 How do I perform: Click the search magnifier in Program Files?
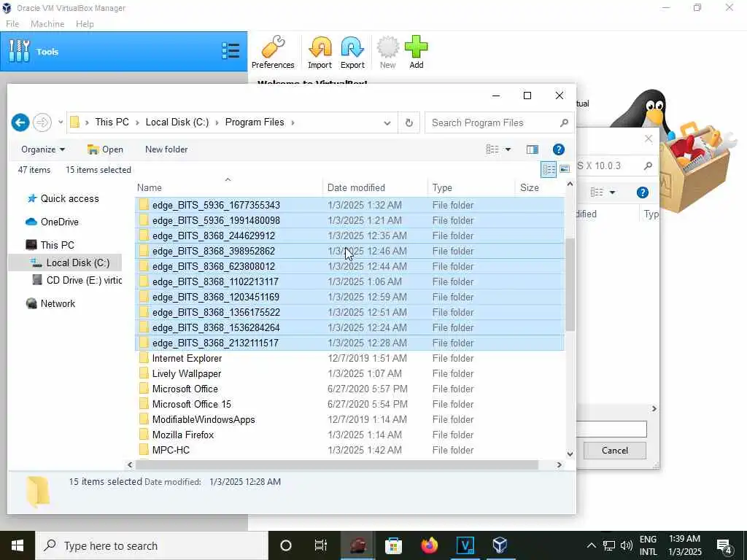[564, 122]
